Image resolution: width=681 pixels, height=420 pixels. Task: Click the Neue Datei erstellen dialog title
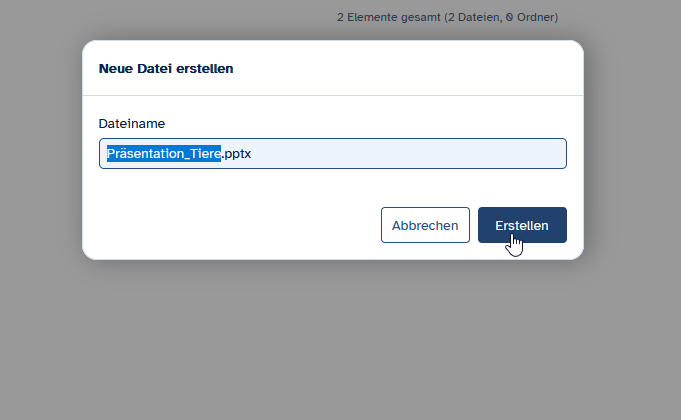166,69
